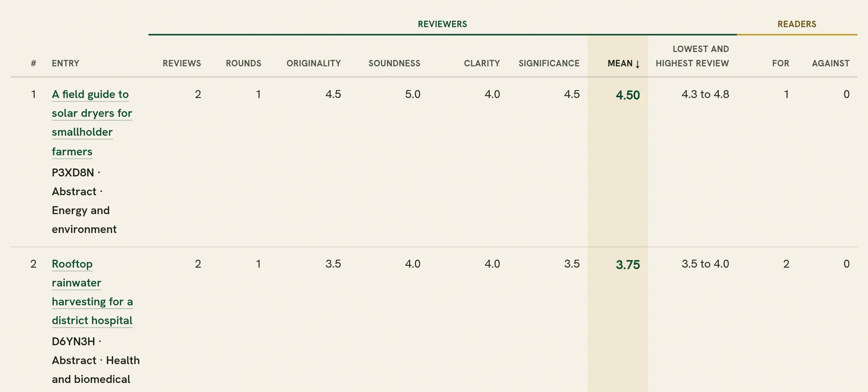Sort by Lowest and Highest Review header
Image resolution: width=868 pixels, height=392 pixels.
(692, 56)
